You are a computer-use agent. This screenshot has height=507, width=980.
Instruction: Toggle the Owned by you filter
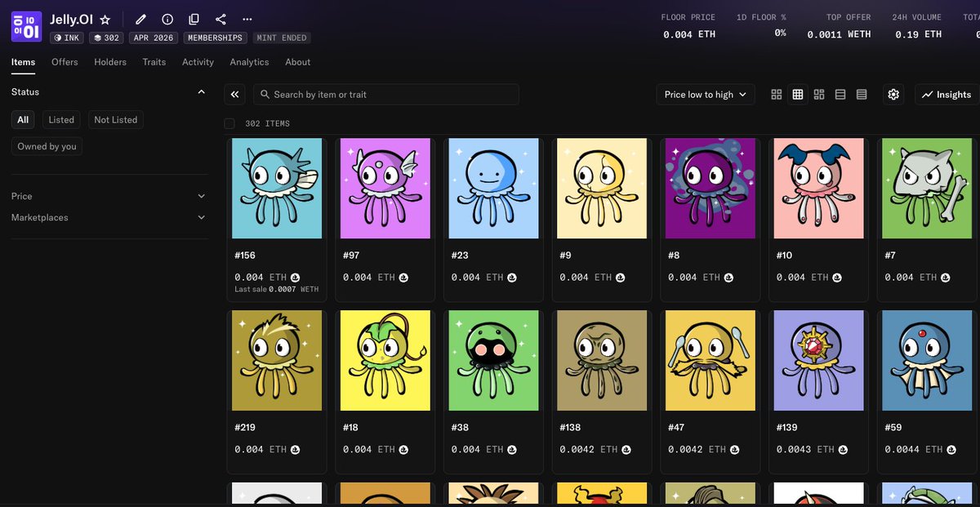coord(47,147)
